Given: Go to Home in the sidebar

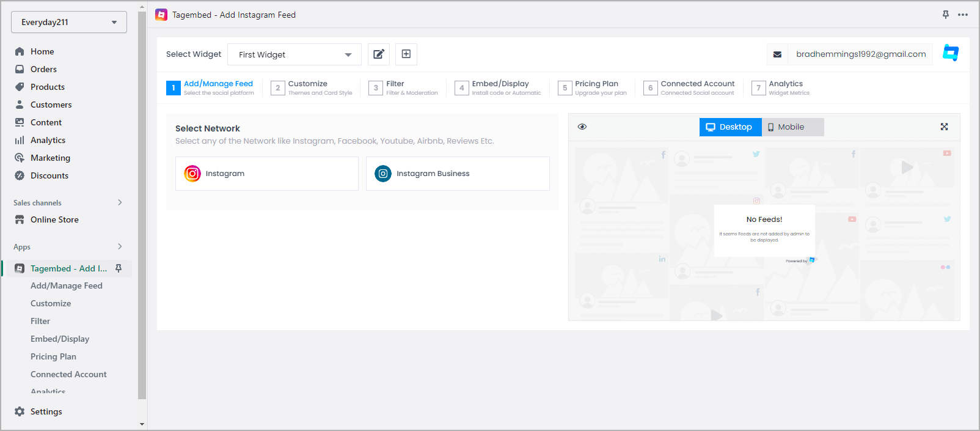Looking at the screenshot, I should tap(42, 51).
